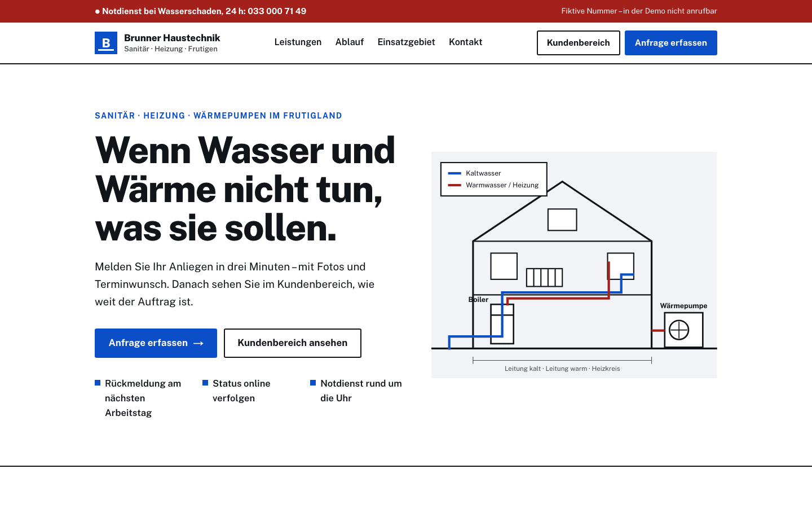This screenshot has height=508, width=812.
Task: Click the header Anfrage erfassen button
Action: tap(671, 43)
